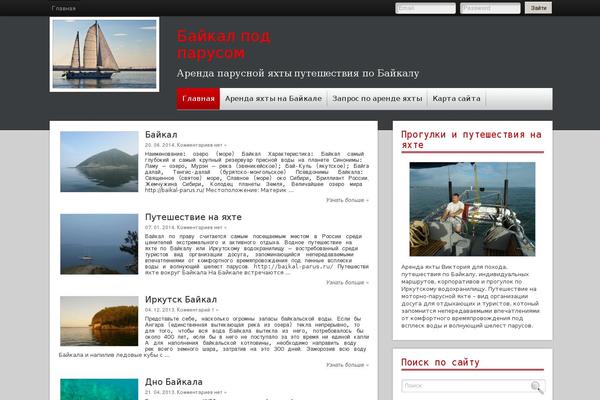
Task: Click Комментариев нет under Путешествие на яхте
Action: click(x=202, y=227)
